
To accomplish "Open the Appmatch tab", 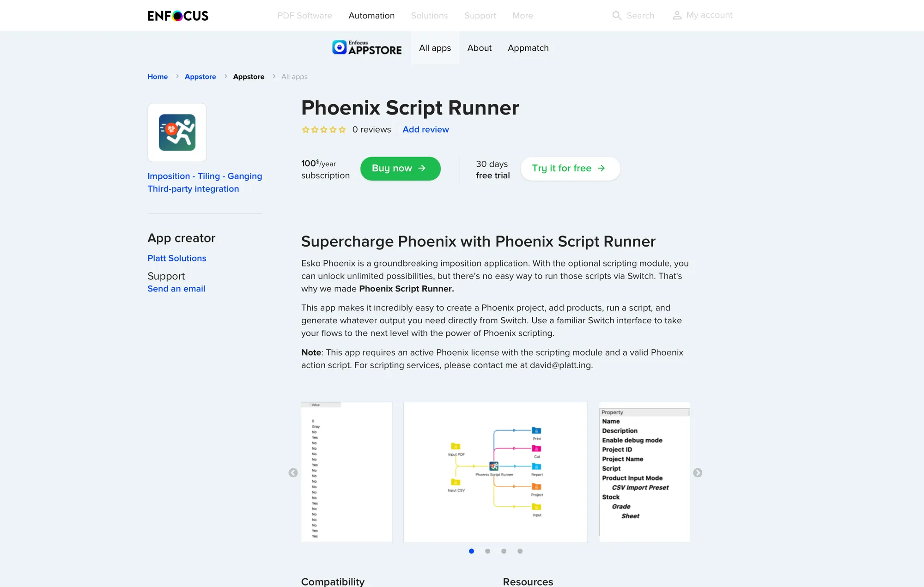I will pos(528,48).
